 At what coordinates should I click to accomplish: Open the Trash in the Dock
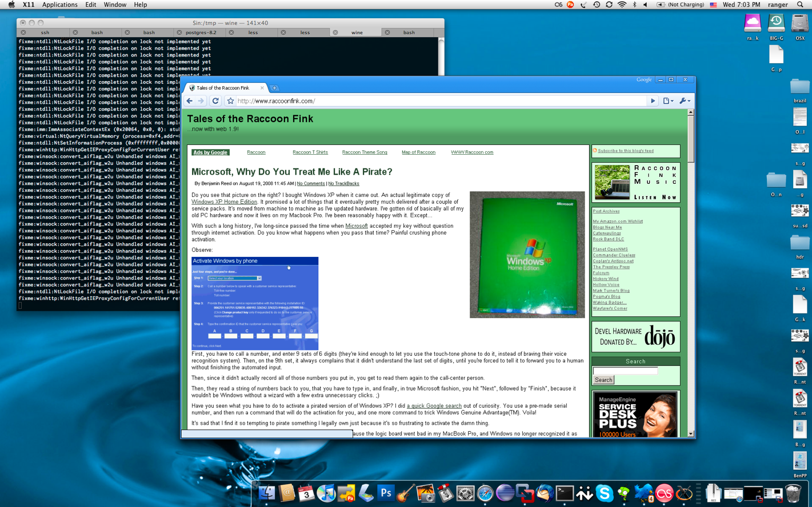pyautogui.click(x=793, y=493)
